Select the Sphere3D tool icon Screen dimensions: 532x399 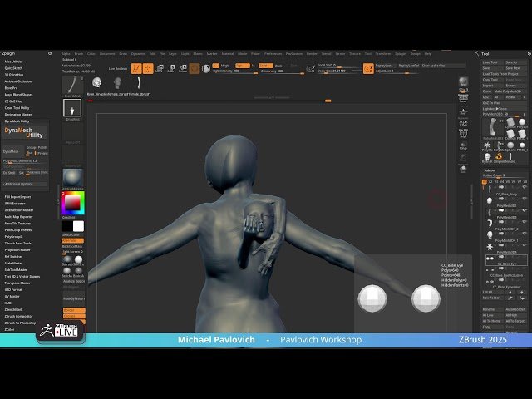pos(510,146)
